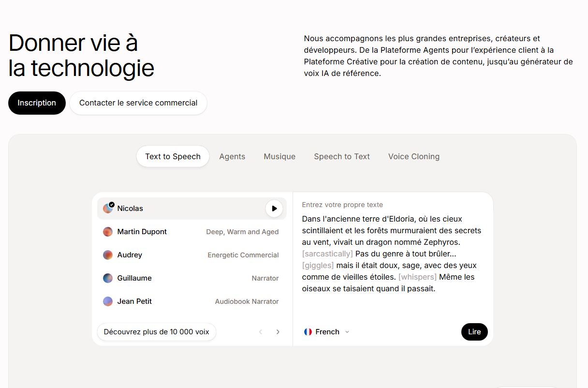588x388 pixels.
Task: Open the Musique tab
Action: point(279,156)
